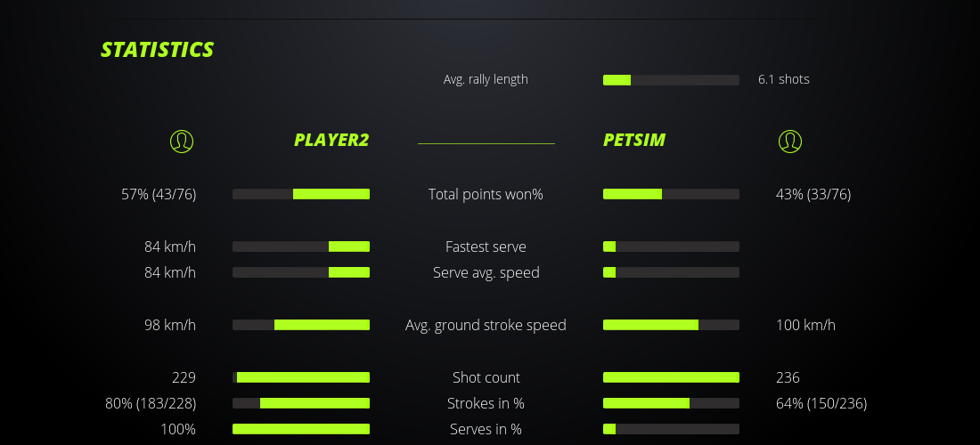Screen dimensions: 980x445
Task: Click PETSIM's Avg. ground stroke speed bar
Action: coord(671,325)
